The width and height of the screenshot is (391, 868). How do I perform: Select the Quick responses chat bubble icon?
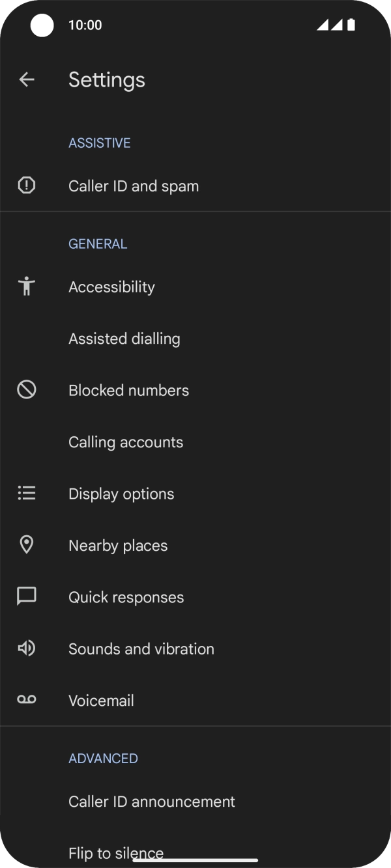click(26, 596)
